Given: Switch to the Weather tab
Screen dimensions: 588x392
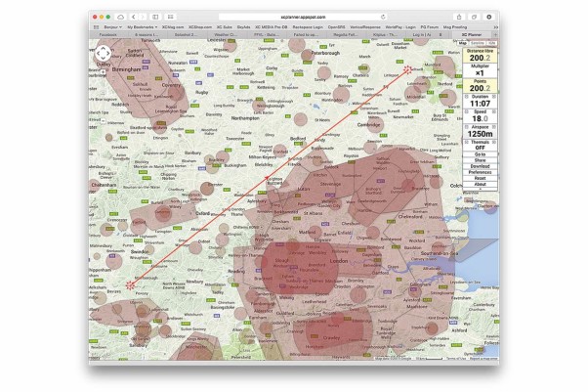Looking at the screenshot, I should coord(226,34).
